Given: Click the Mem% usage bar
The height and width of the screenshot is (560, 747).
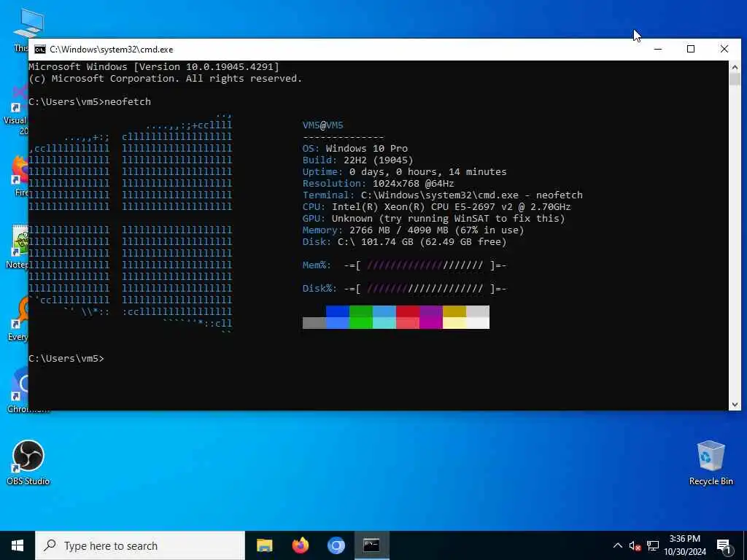Looking at the screenshot, I should (425, 265).
